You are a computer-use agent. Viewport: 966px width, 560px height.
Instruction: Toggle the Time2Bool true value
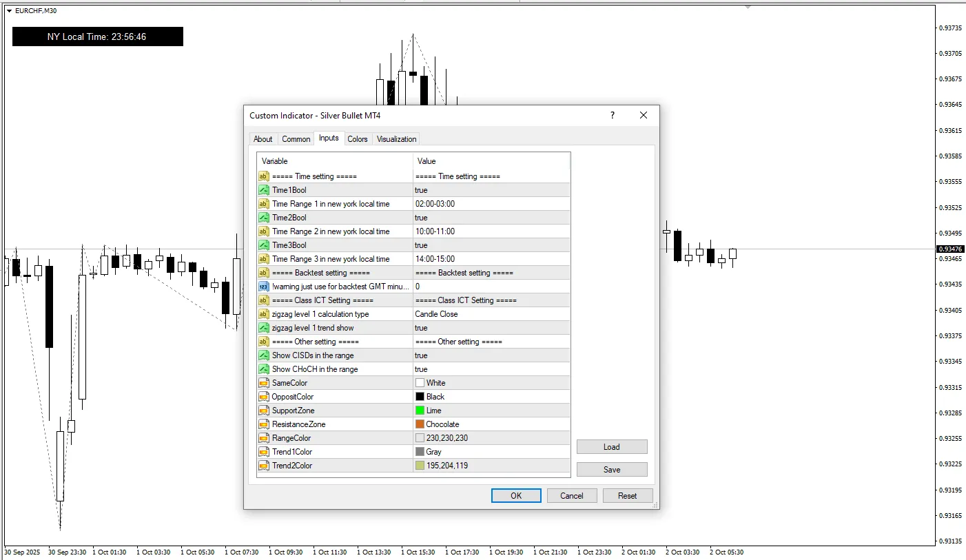[491, 218]
